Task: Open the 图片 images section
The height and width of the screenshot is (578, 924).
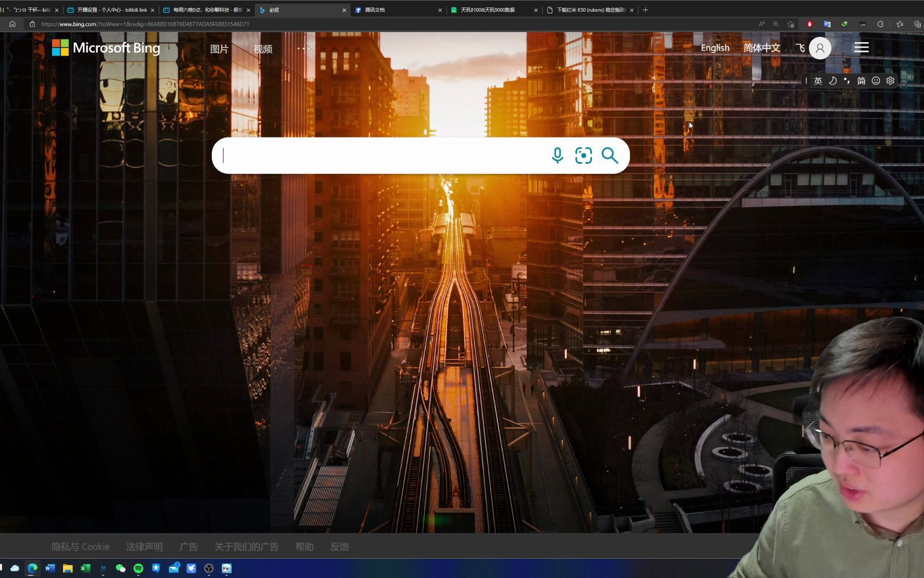Action: coord(219,49)
